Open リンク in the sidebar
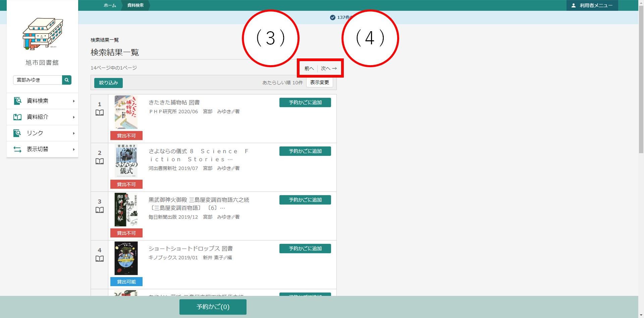 tap(42, 133)
